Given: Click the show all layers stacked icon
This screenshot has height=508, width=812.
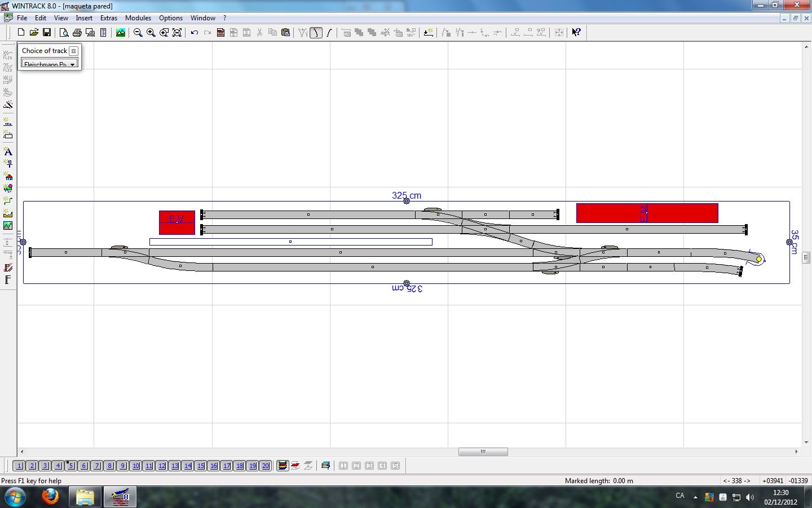Looking at the screenshot, I should pos(283,466).
